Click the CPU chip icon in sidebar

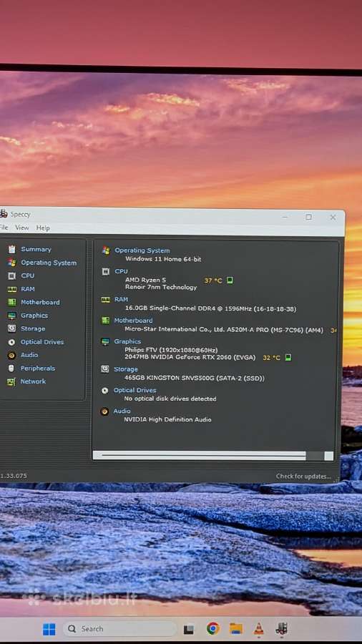coord(12,275)
